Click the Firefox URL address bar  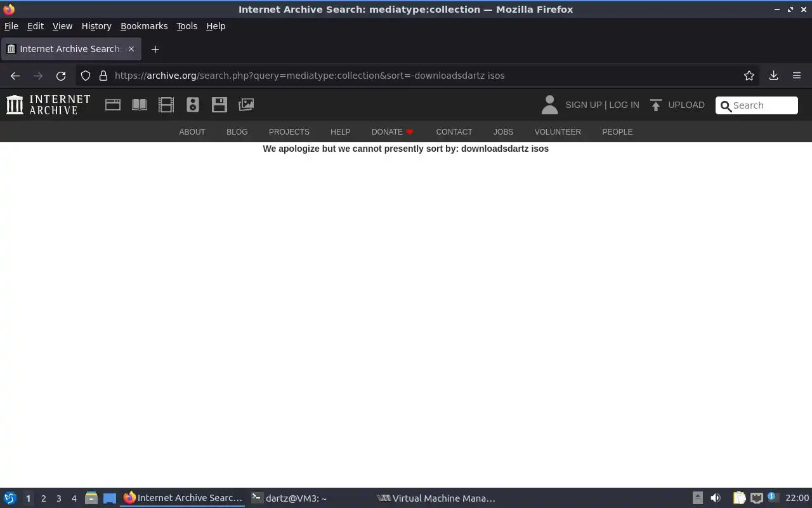[x=419, y=76]
